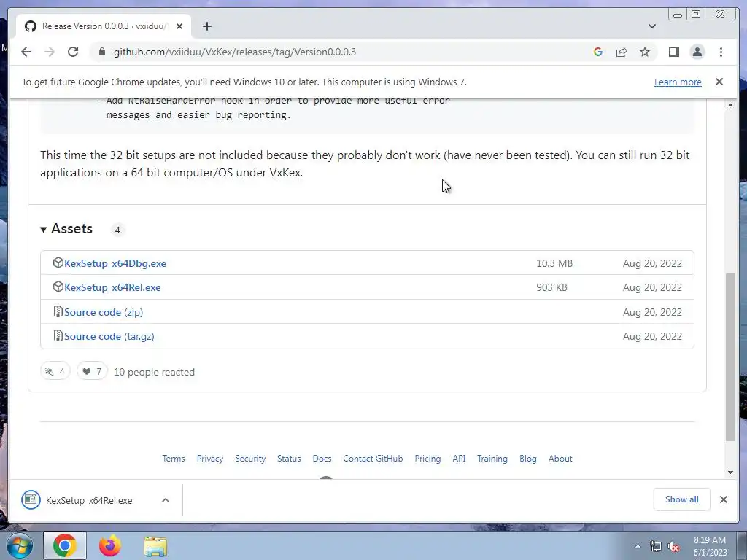Select the Release Version 0.0.0.3 tab
The height and width of the screenshot is (560, 747).
103,26
